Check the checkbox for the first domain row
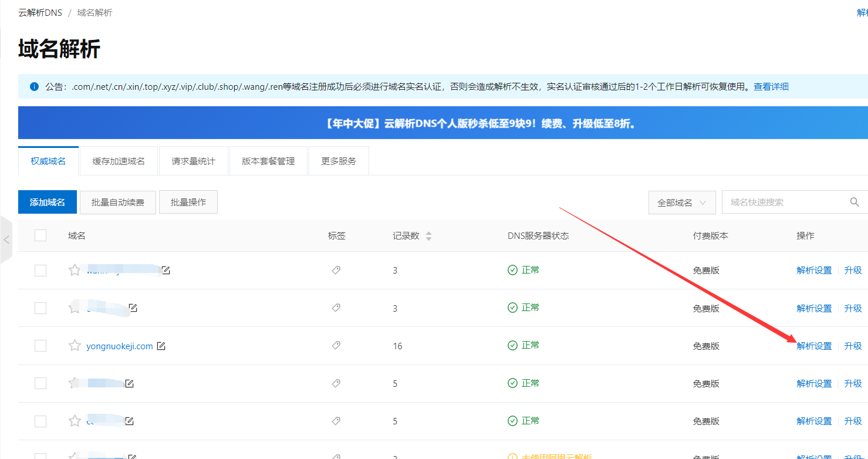The width and height of the screenshot is (868, 459). (x=40, y=270)
